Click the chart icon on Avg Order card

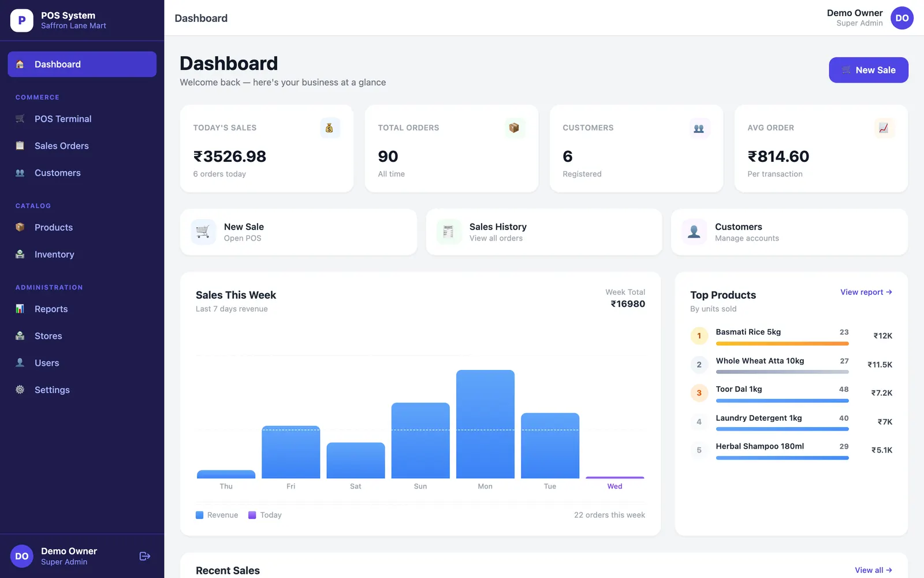click(x=884, y=128)
